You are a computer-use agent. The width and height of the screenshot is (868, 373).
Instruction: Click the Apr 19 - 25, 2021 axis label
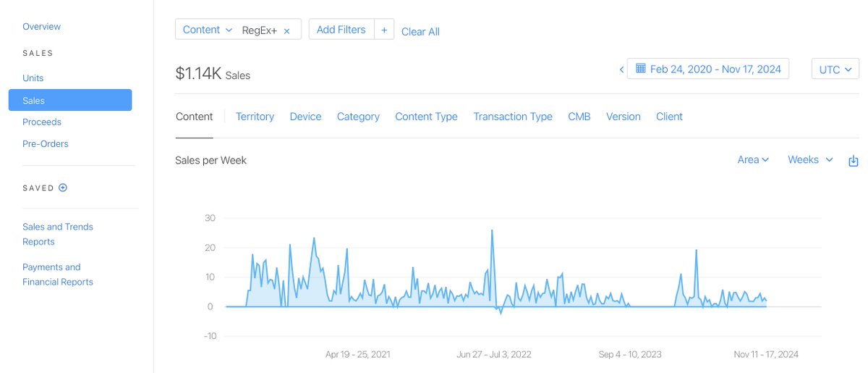(x=358, y=354)
